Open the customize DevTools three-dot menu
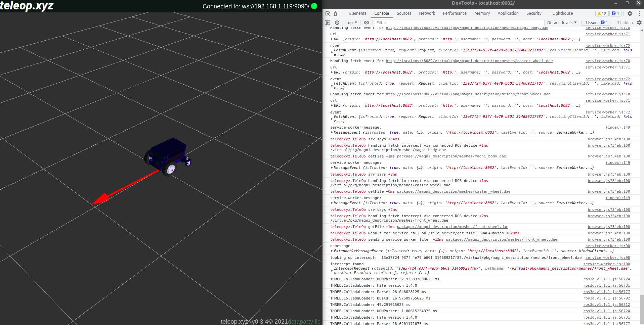644x325 pixels. pos(639,13)
